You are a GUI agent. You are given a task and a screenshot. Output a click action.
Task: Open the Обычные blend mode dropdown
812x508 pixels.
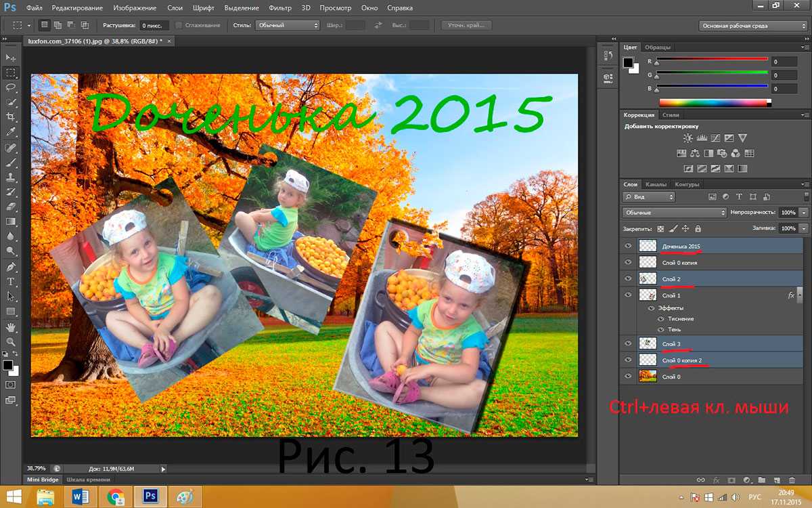click(x=674, y=213)
